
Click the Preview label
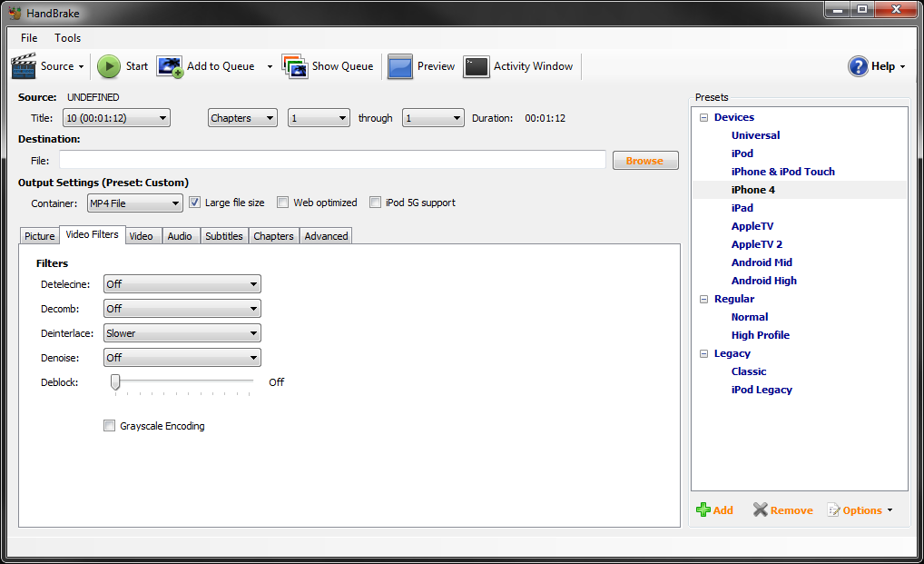pyautogui.click(x=436, y=66)
